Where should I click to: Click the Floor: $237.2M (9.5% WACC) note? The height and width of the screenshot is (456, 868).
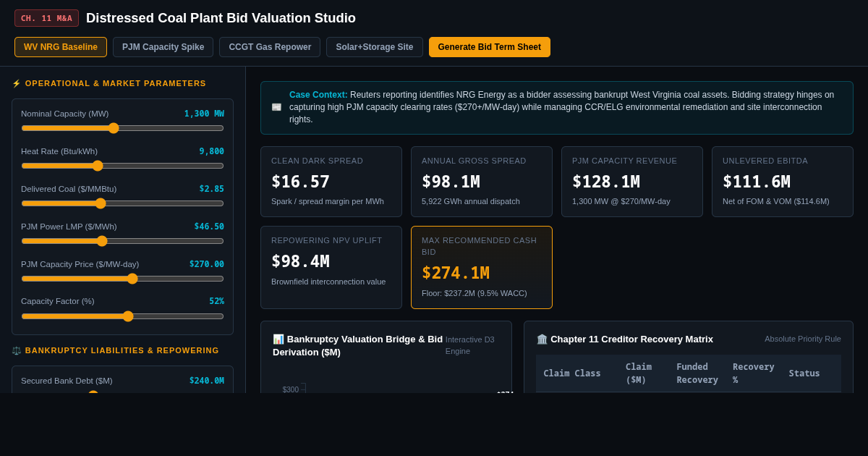tap(475, 293)
